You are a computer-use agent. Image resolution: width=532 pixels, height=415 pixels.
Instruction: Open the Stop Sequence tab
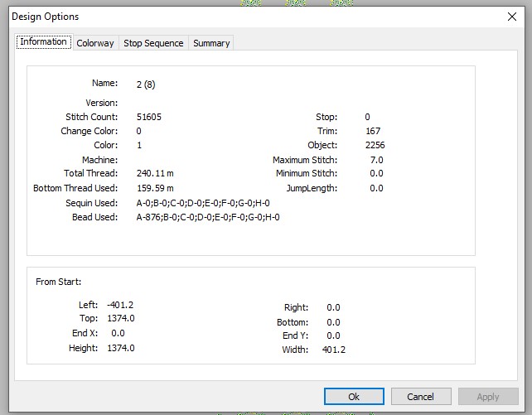[153, 43]
